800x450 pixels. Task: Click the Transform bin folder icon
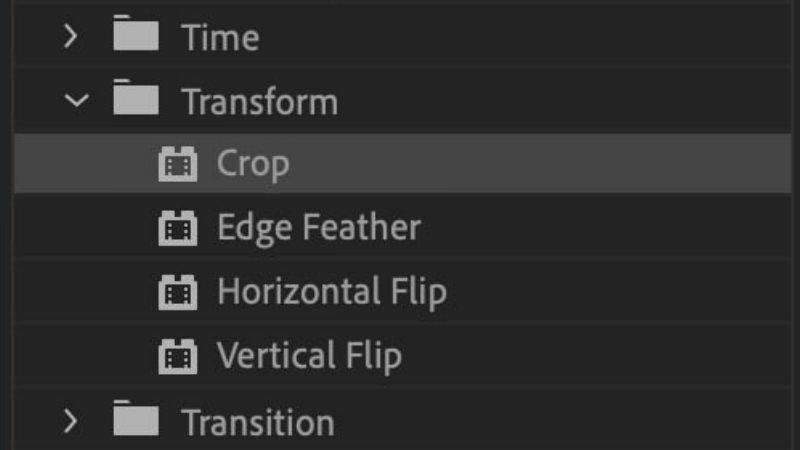136,99
